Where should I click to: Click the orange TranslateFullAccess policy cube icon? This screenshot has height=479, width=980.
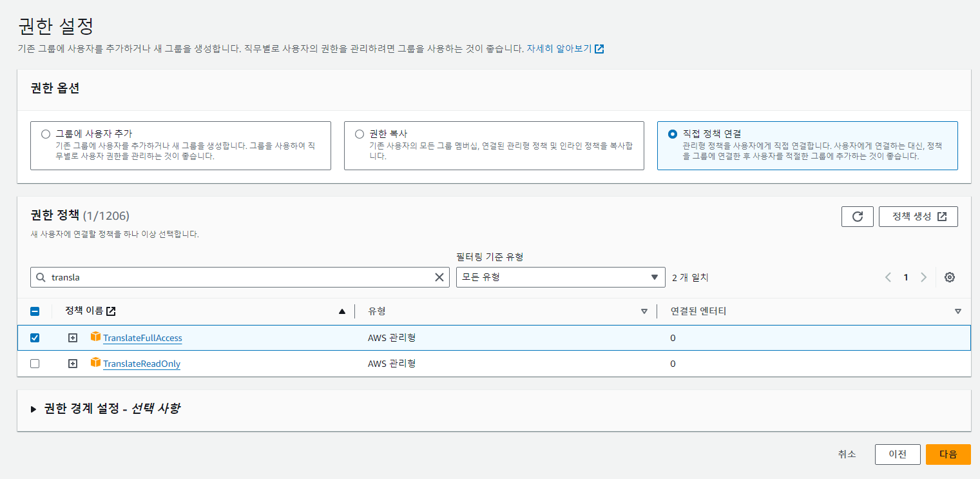click(95, 337)
